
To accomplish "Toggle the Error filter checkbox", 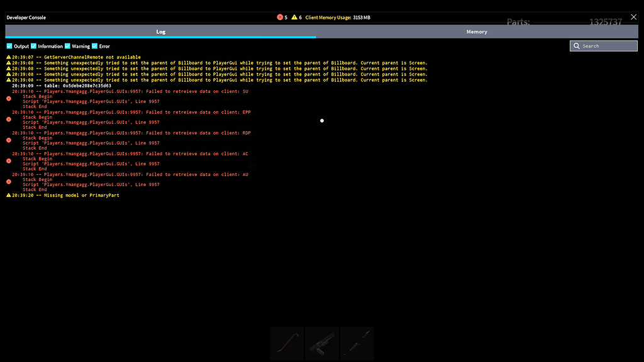I will (93, 46).
